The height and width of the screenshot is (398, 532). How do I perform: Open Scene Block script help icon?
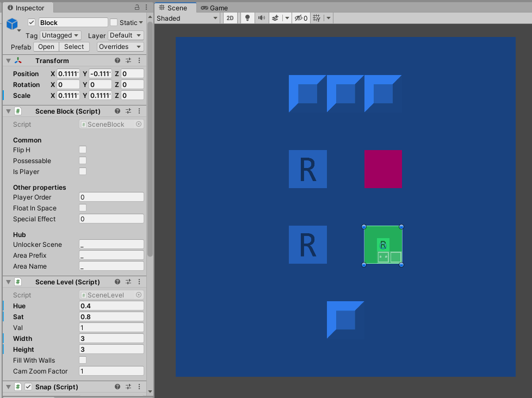click(x=117, y=111)
